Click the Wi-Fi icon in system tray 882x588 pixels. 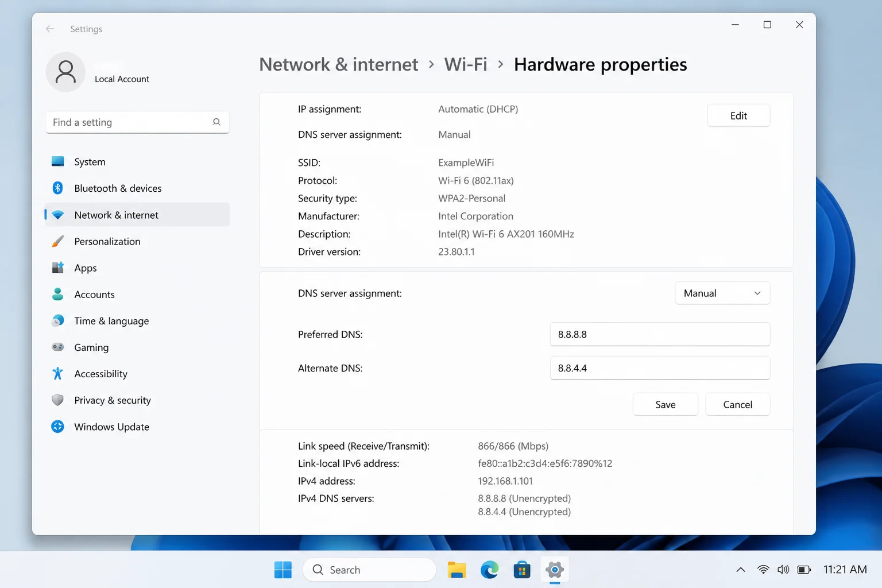(763, 570)
